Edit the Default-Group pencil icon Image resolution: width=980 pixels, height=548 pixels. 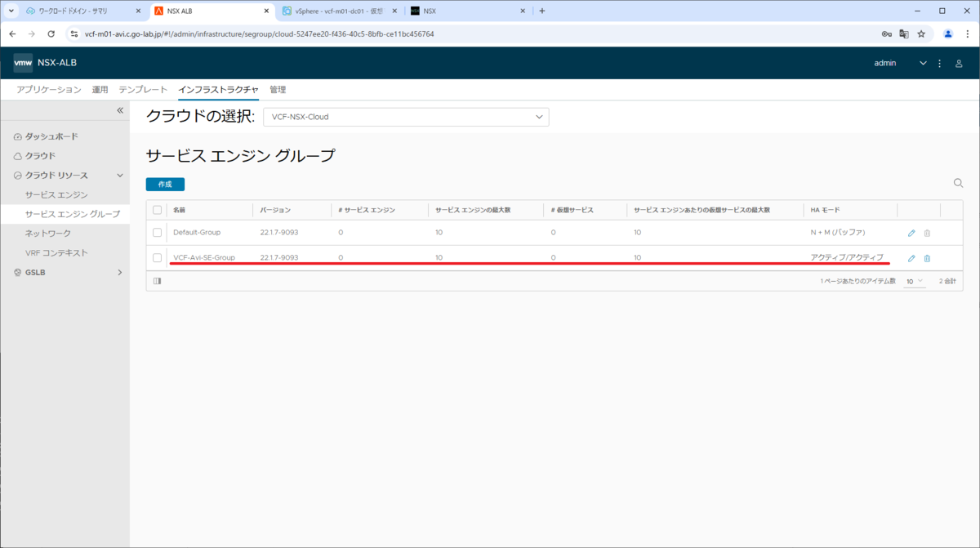[x=911, y=233]
